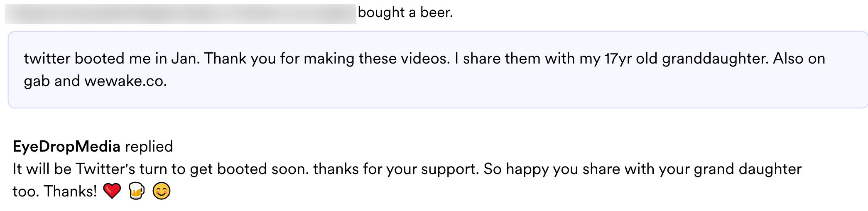
Task: Click the "twitter booted me in Jan." sentence
Action: tap(112, 59)
